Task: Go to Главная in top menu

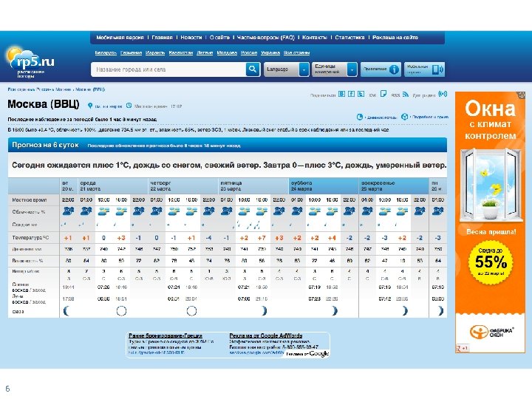Action: pos(162,38)
